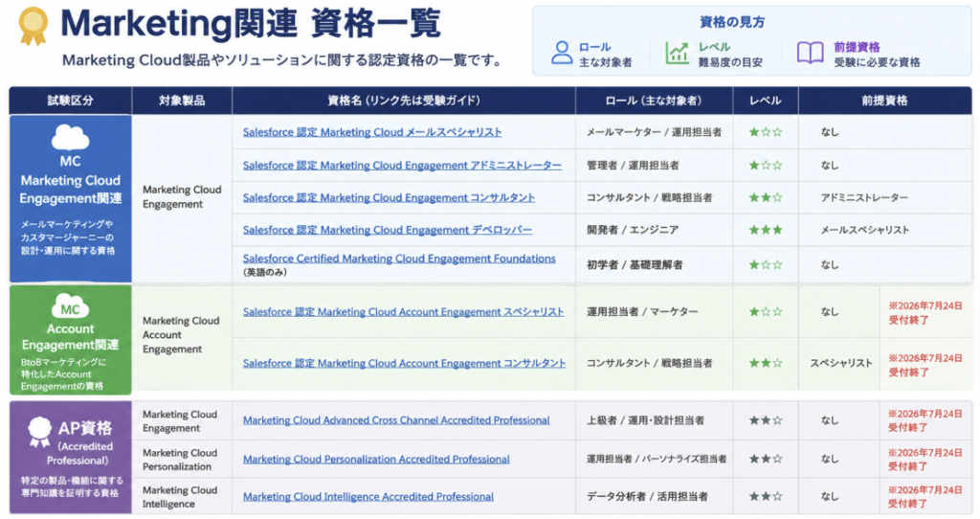Viewport: 980px width, 519px height.
Task: Click the 前提資格 column header
Action: point(884,101)
